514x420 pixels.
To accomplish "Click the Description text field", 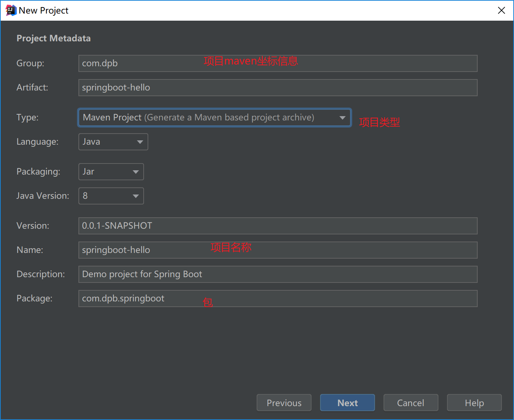I will click(x=278, y=274).
